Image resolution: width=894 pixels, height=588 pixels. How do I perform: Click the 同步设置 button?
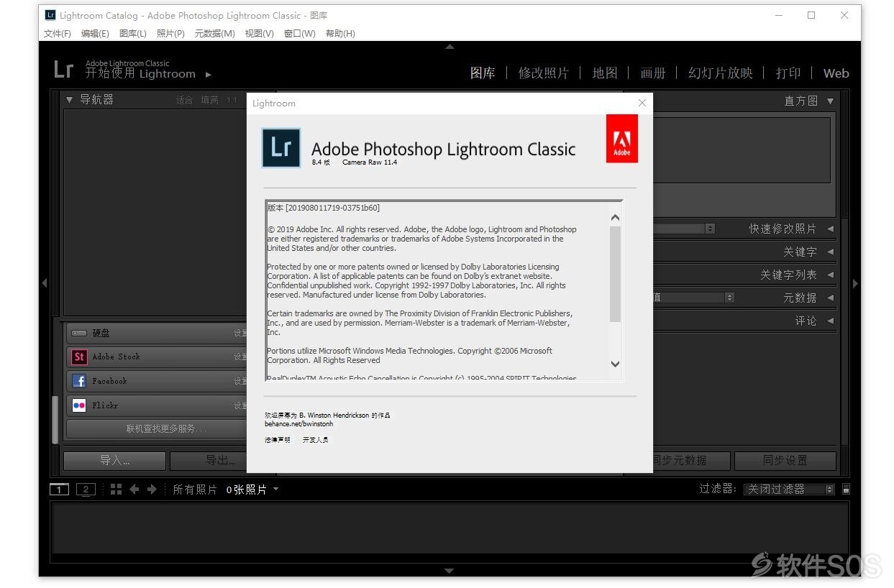[x=785, y=460]
